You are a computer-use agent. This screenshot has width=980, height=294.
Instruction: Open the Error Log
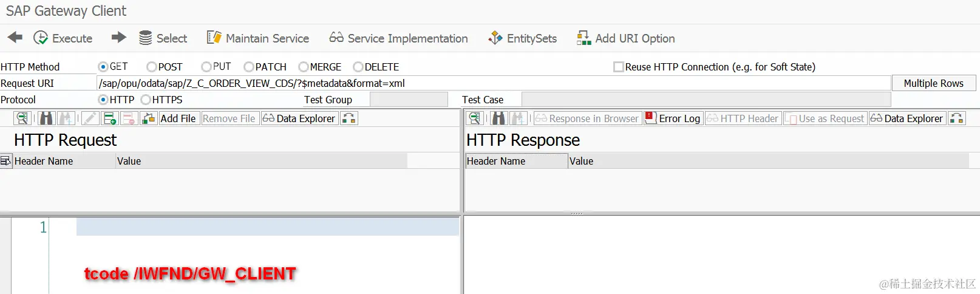tap(673, 118)
